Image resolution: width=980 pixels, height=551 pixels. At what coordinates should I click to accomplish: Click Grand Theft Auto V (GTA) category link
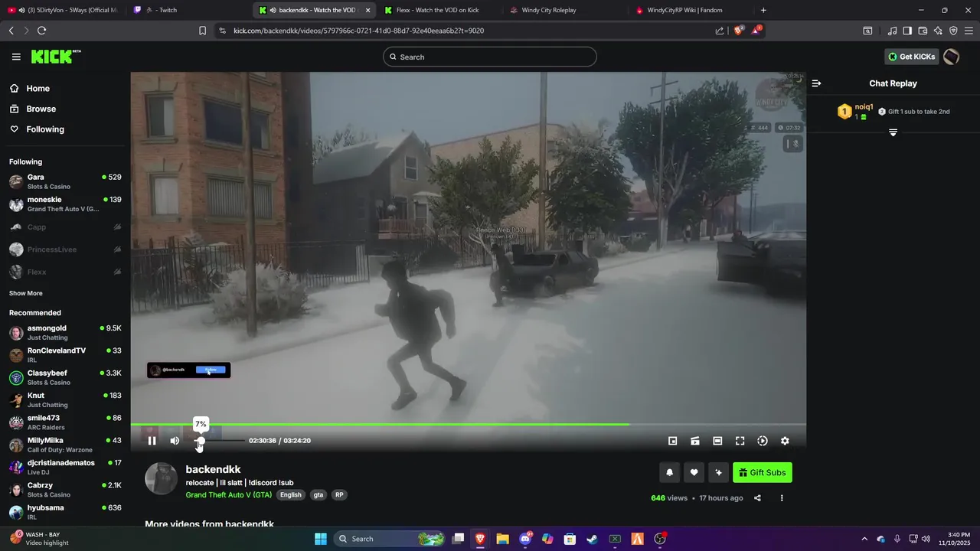[x=229, y=495]
